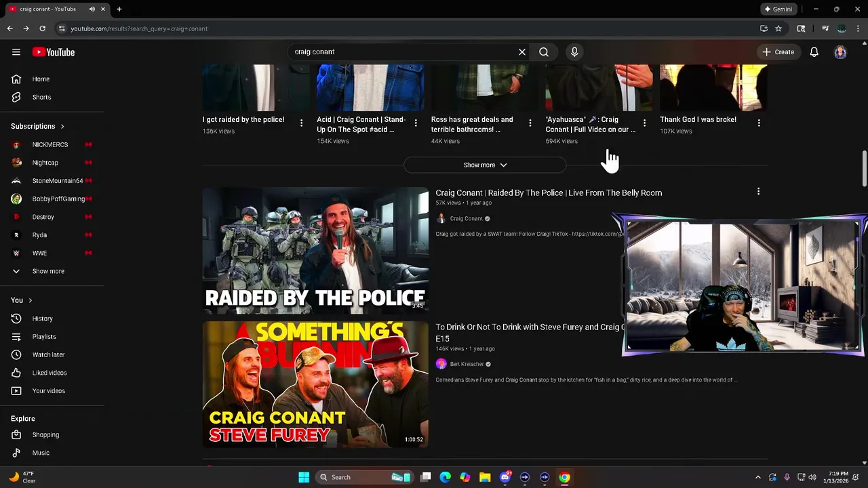Click the browser address bar URL
This screenshot has width=868, height=488.
click(139, 28)
